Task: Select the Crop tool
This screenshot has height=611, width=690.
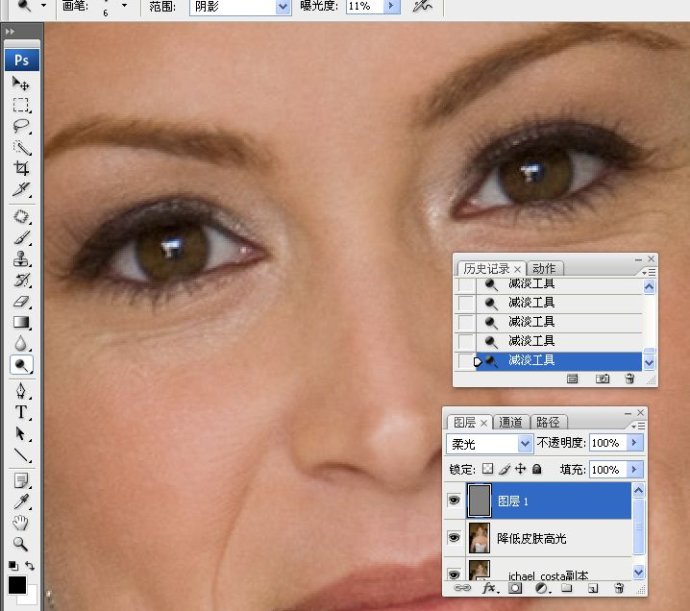Action: coord(20,168)
